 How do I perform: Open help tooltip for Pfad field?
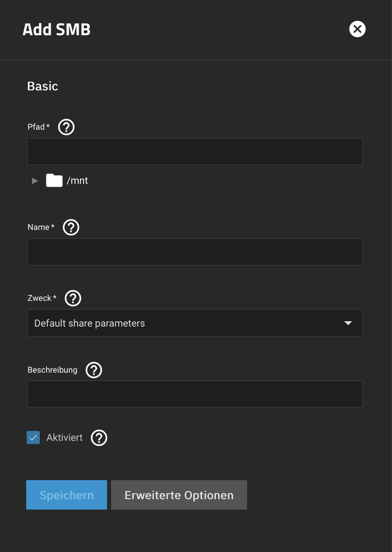tap(66, 127)
